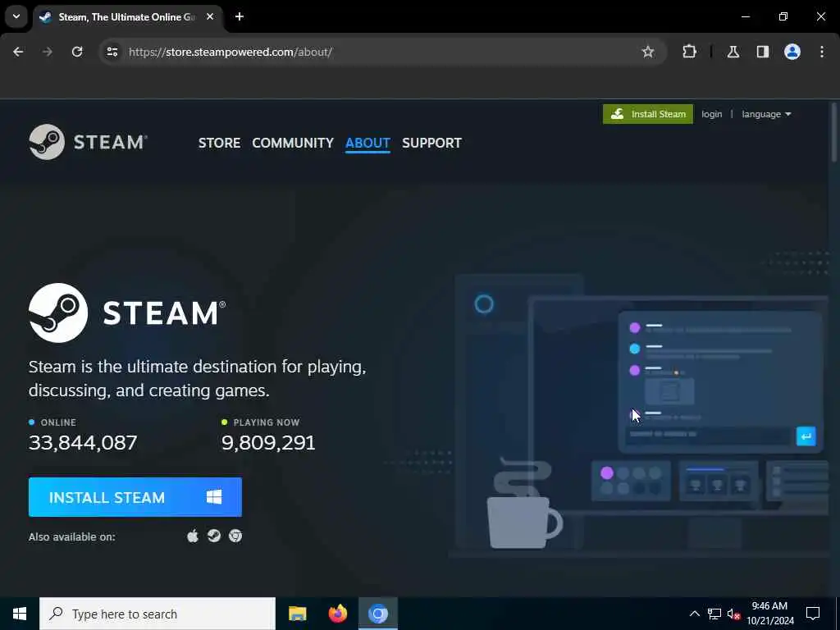Click the blue enter button in chat illustration
840x630 pixels.
[x=806, y=436]
